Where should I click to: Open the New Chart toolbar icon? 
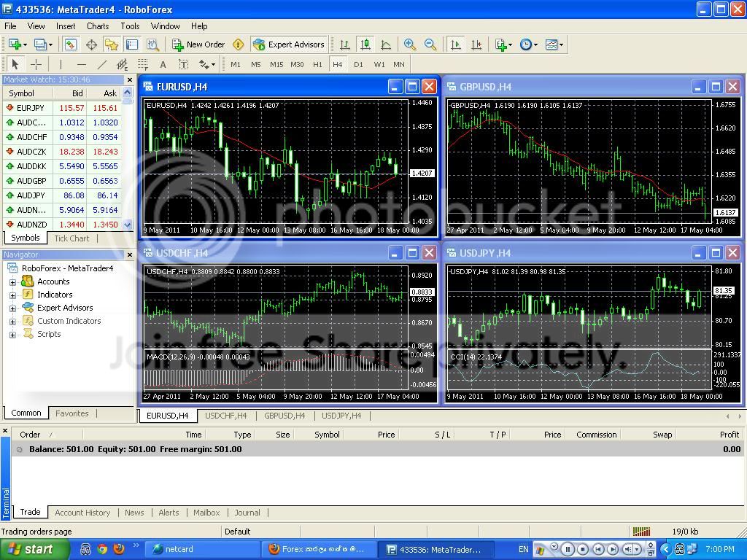click(x=18, y=44)
